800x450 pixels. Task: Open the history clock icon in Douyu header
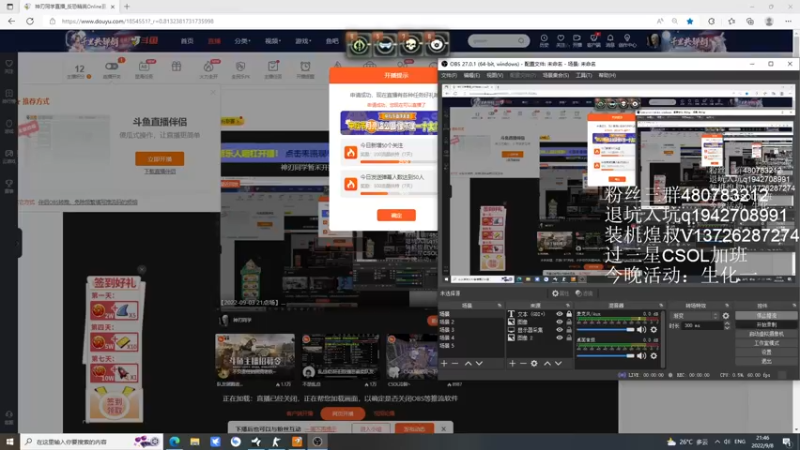(544, 40)
